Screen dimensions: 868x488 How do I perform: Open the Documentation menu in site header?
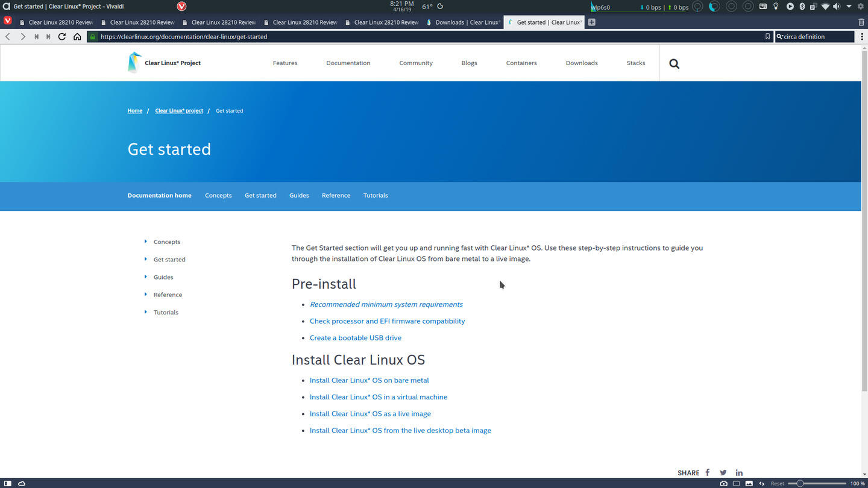(x=348, y=63)
